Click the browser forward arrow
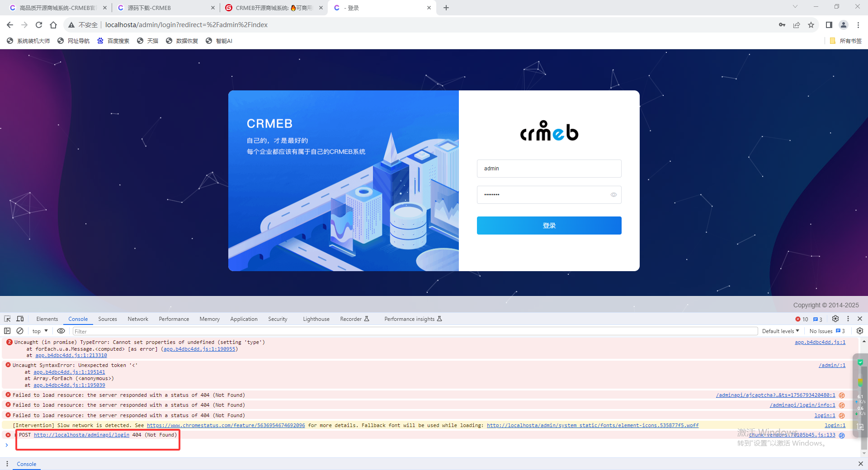 coord(24,25)
